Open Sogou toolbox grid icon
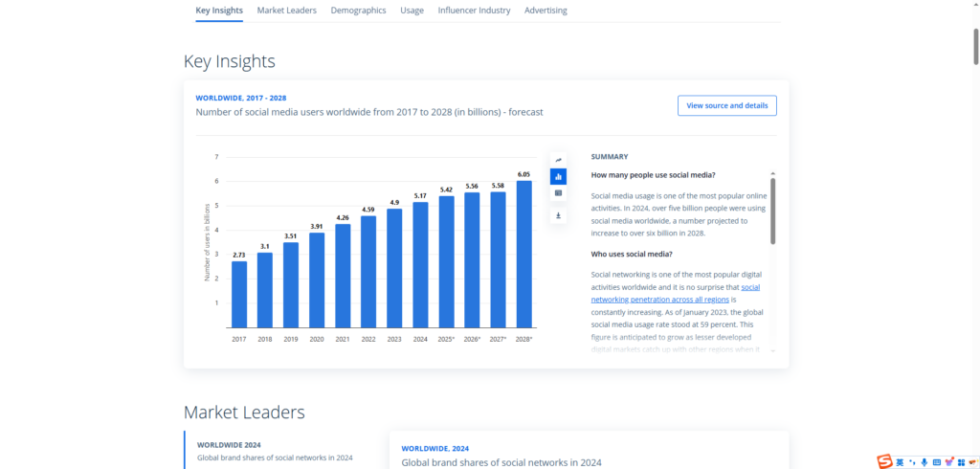The height and width of the screenshot is (469, 980). [960, 461]
